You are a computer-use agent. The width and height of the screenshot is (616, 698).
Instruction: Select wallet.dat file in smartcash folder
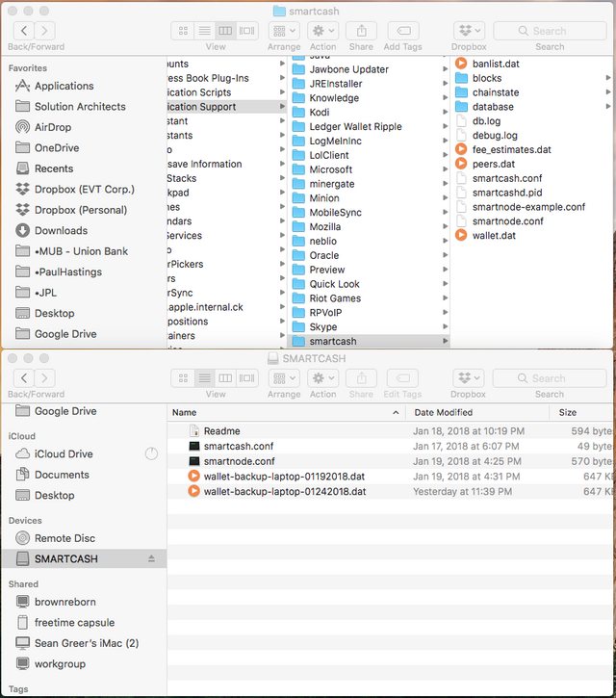pos(494,236)
